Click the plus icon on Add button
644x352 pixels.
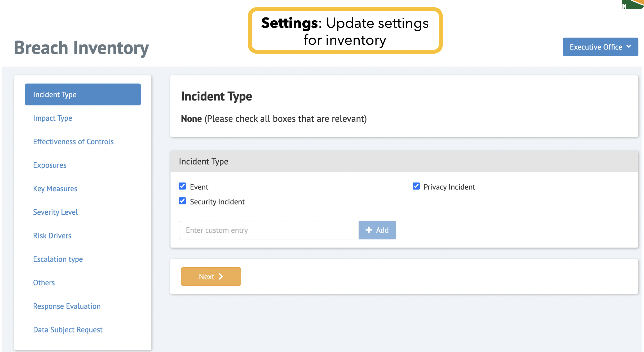[369, 230]
